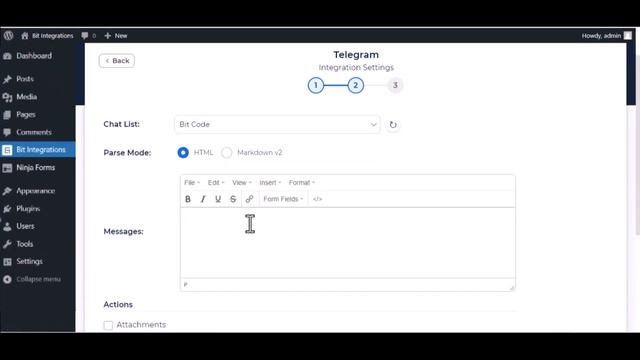Click the New content button

tap(116, 36)
